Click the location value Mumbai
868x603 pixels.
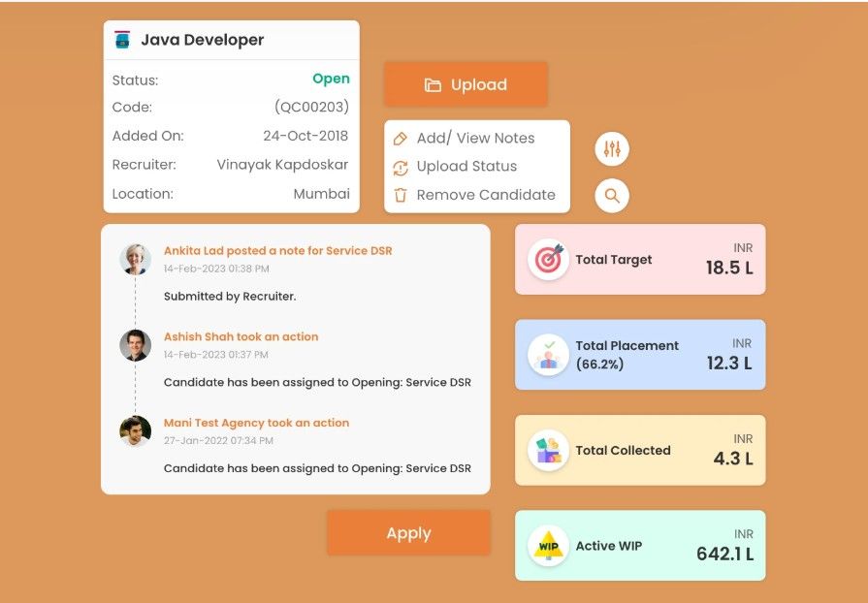point(322,194)
